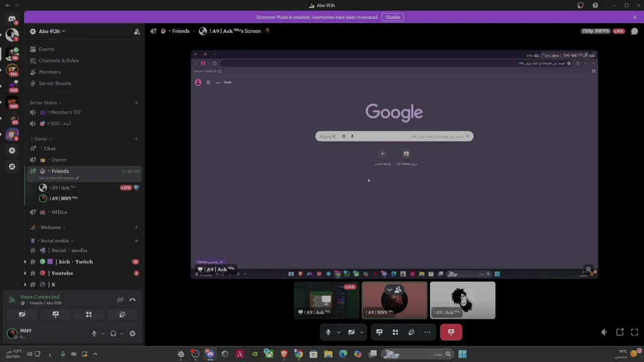Open activities from bottom control bar

[x=395, y=332]
